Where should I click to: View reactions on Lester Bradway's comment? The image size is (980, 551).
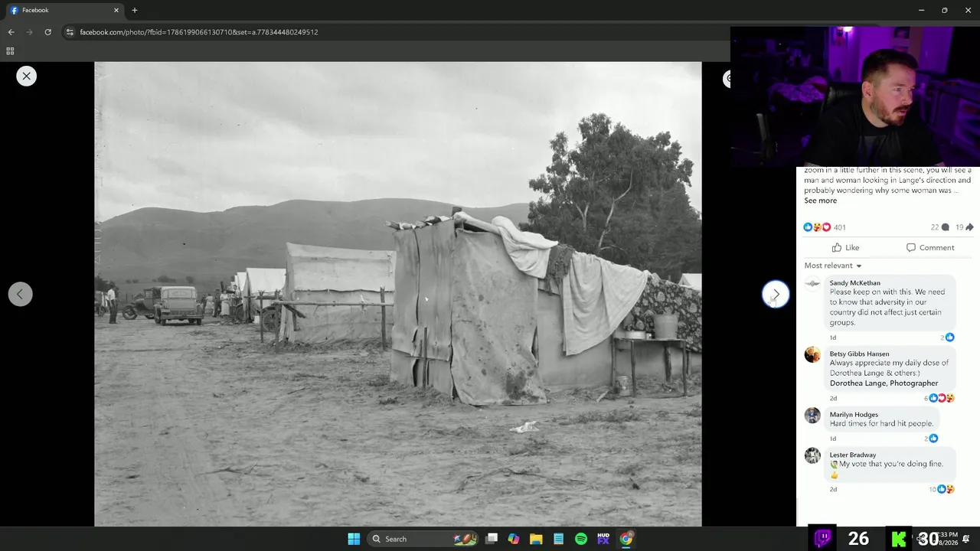tap(942, 489)
